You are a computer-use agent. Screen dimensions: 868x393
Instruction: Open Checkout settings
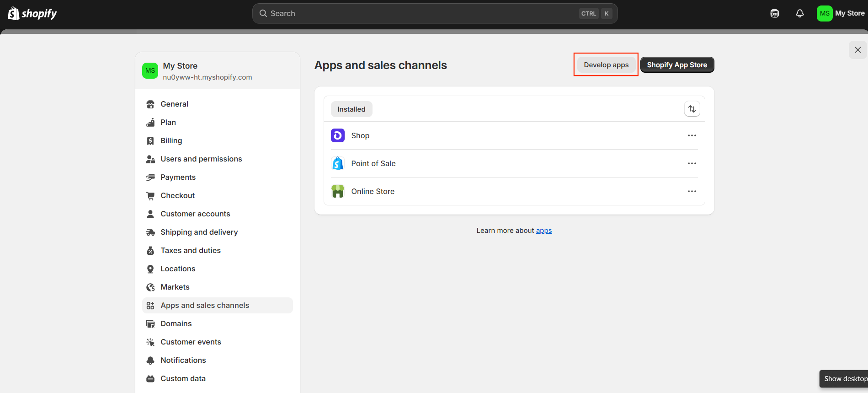(x=218, y=196)
